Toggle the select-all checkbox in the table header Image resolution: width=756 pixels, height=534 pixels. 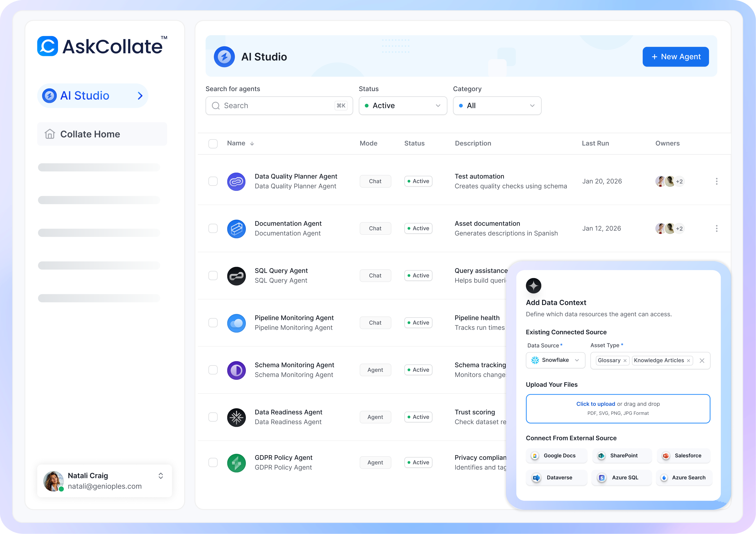(x=213, y=144)
